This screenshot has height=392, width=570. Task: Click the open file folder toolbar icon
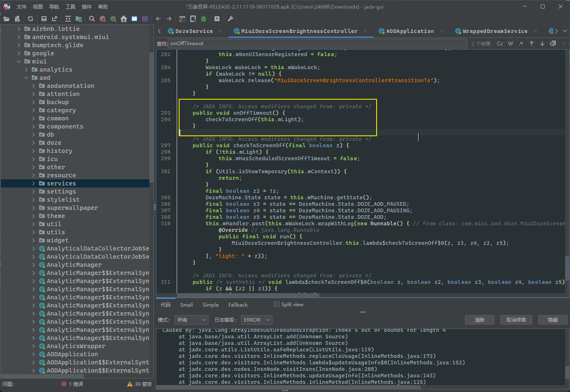click(x=7, y=19)
